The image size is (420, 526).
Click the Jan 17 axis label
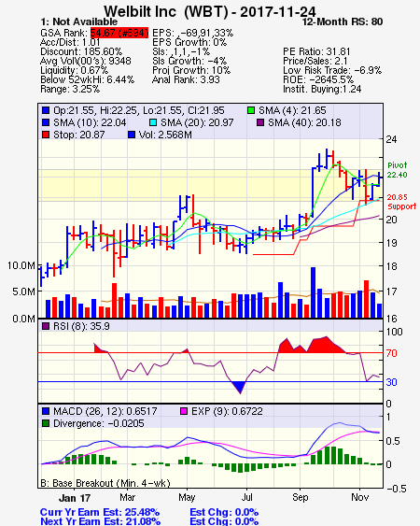[x=75, y=498]
